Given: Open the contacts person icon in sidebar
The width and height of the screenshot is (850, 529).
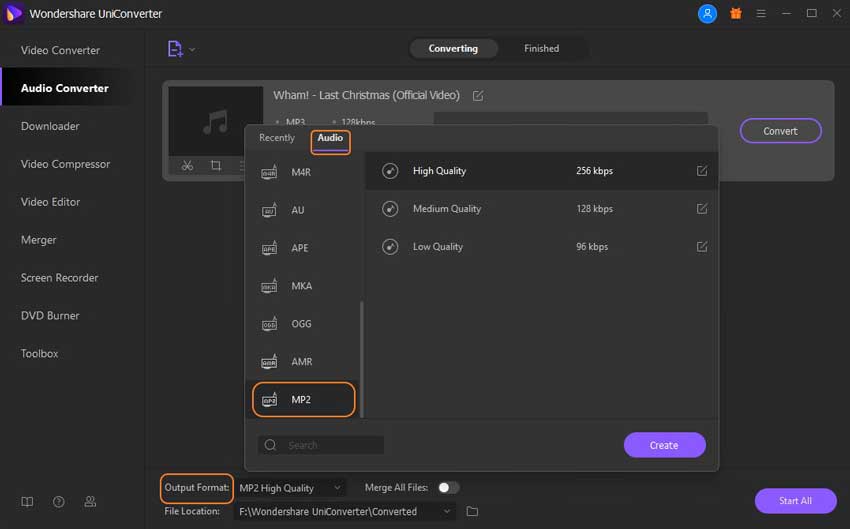Looking at the screenshot, I should 90,502.
